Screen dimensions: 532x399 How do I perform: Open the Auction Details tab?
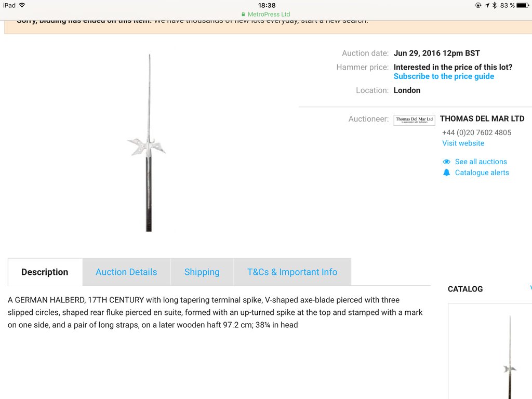click(126, 272)
